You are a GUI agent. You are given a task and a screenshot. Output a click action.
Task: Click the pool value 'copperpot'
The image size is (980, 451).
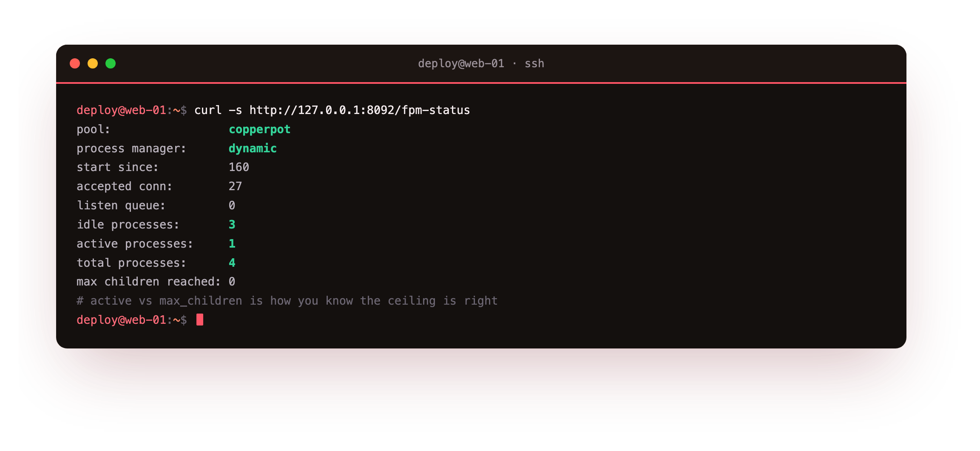tap(259, 129)
